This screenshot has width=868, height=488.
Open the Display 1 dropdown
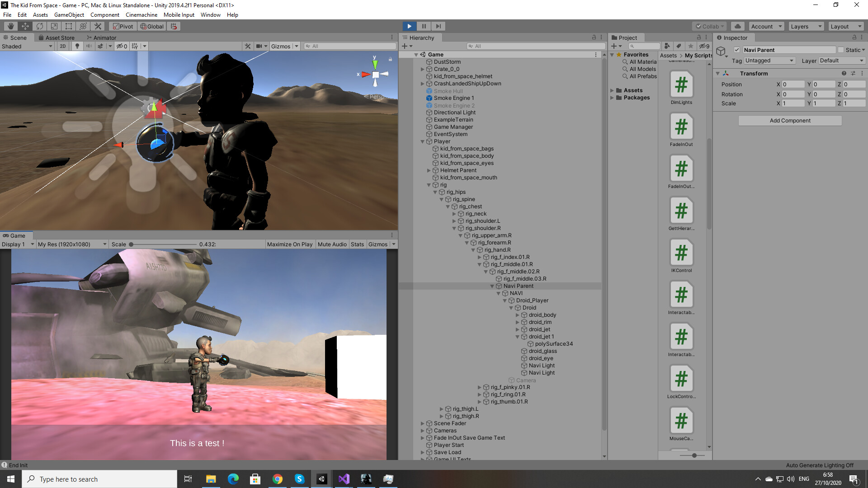click(x=18, y=244)
